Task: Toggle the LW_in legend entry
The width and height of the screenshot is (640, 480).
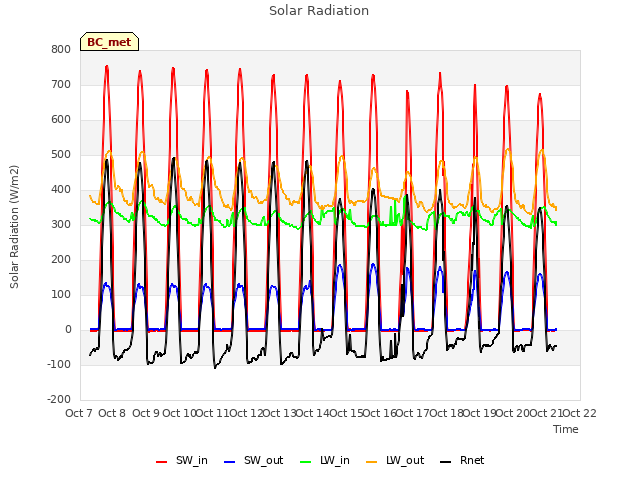Action: tap(325, 460)
